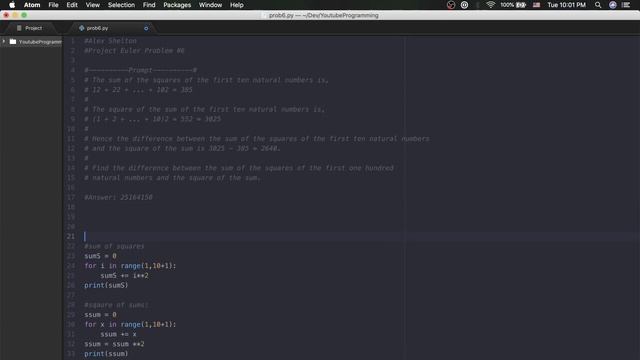Click the Wi-Fi status icon
Screen dimensions: 640x360
coord(491,5)
